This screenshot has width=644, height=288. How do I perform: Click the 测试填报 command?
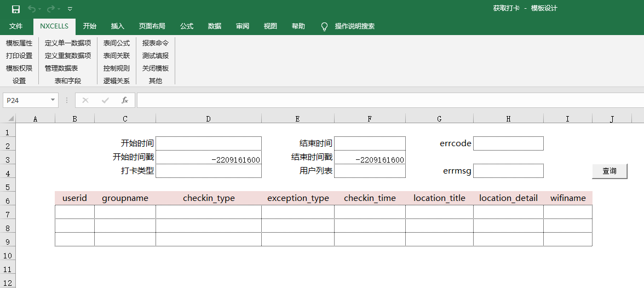click(156, 55)
